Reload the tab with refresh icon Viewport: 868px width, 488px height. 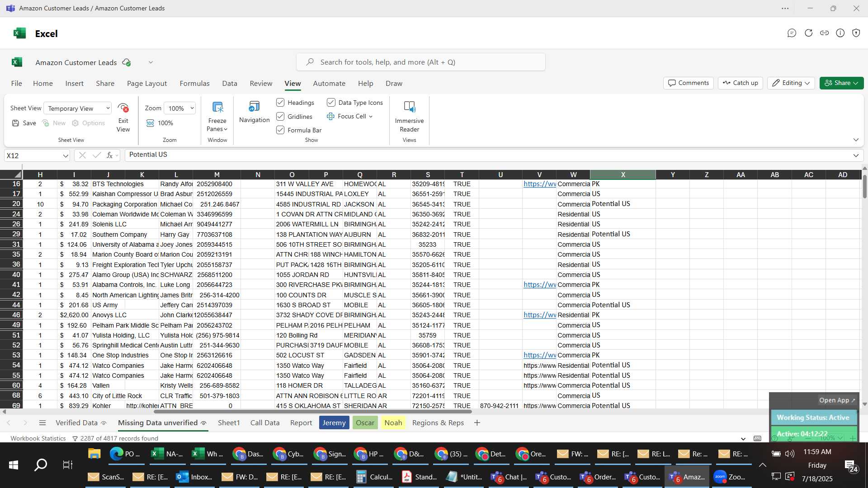(x=808, y=33)
